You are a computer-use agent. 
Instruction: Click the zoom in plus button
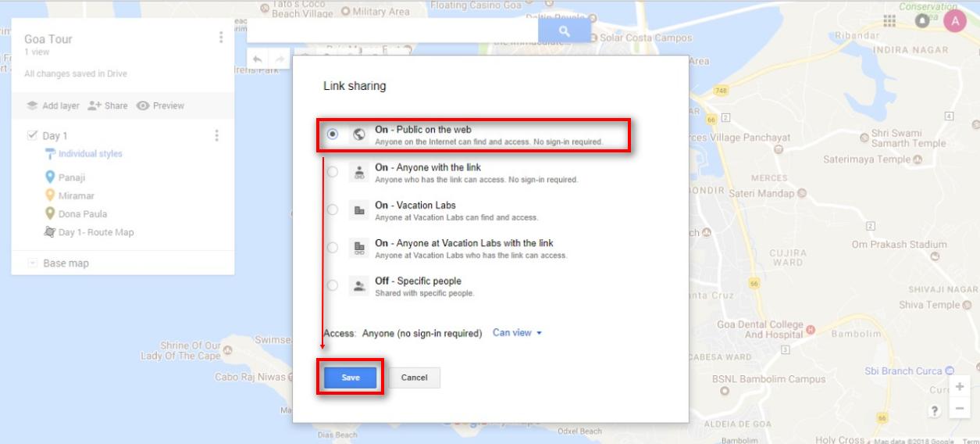click(960, 387)
